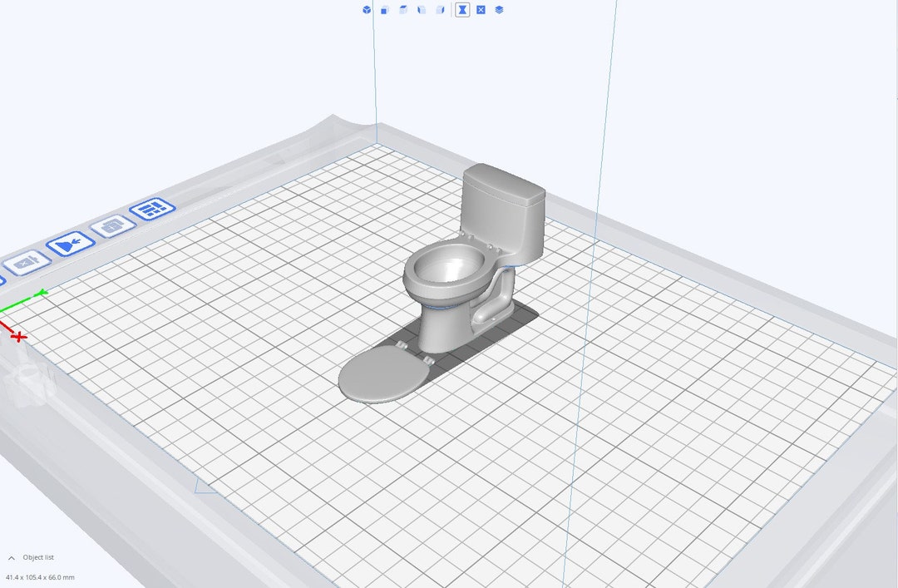Screen dimensions: 898x588
Task: Collapse the Object list with its chevron
Action: coord(12,557)
